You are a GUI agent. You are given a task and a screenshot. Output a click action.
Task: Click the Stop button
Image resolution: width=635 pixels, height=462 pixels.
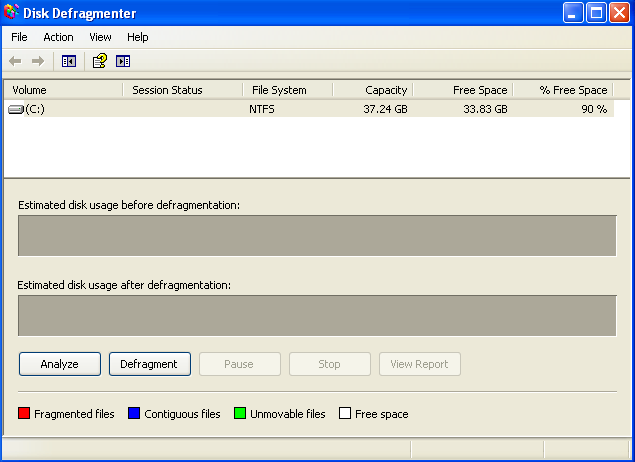(330, 364)
